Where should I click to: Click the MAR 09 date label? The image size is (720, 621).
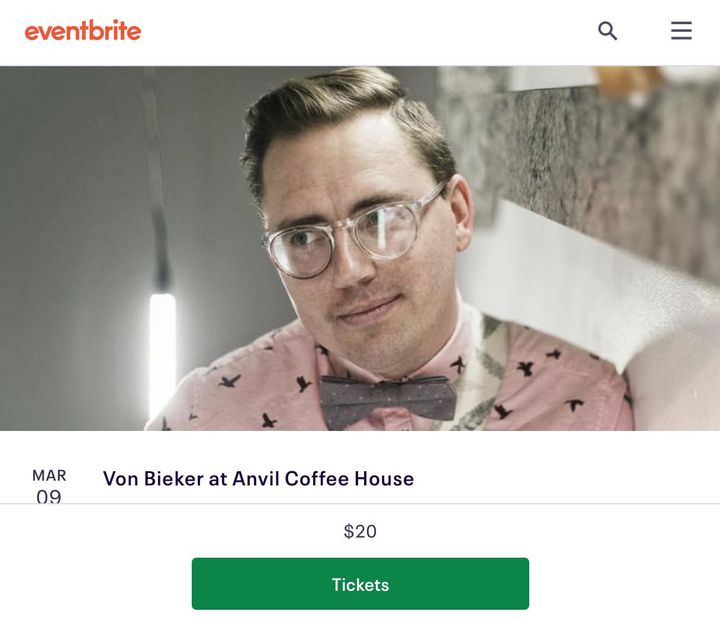point(49,486)
